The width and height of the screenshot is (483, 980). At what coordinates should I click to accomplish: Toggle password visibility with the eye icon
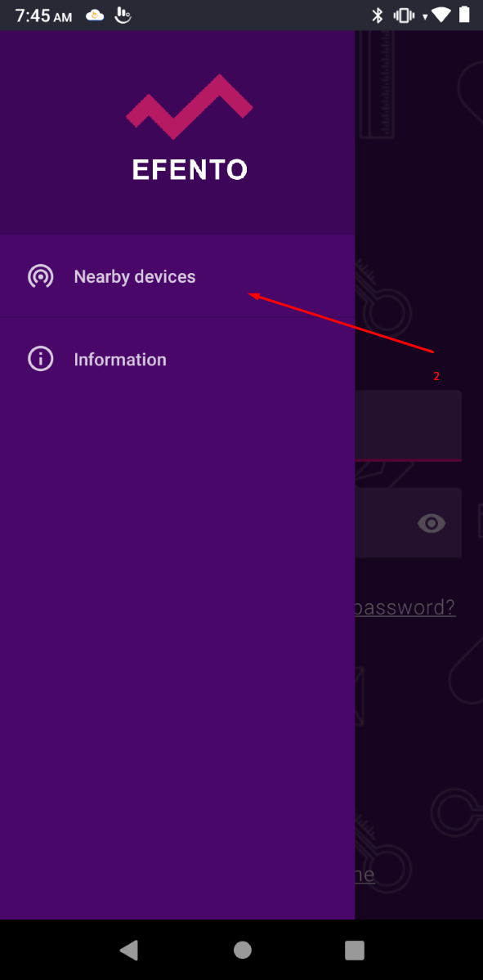432,523
